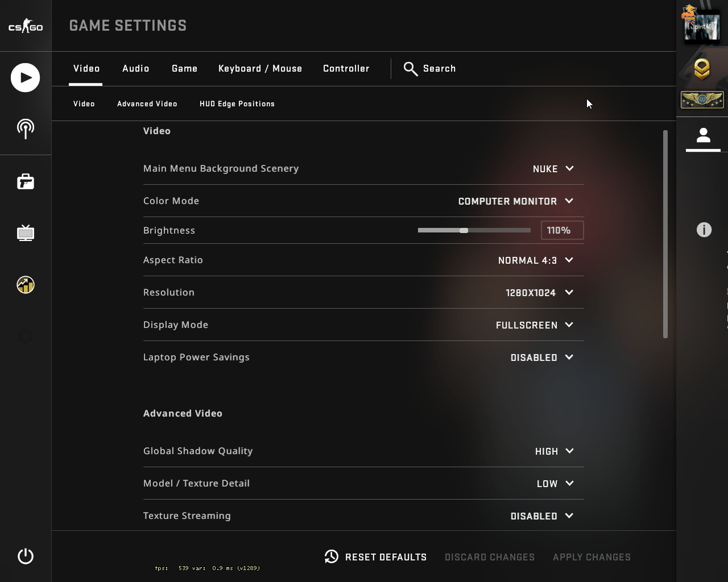This screenshot has height=582, width=728.
Task: Adjust the Brightness slider handle
Action: coord(464,230)
